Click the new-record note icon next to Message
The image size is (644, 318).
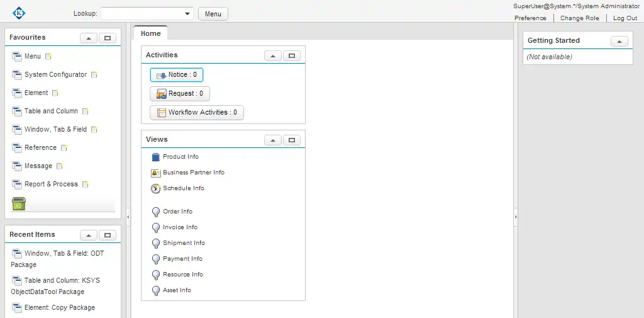pyautogui.click(x=60, y=166)
